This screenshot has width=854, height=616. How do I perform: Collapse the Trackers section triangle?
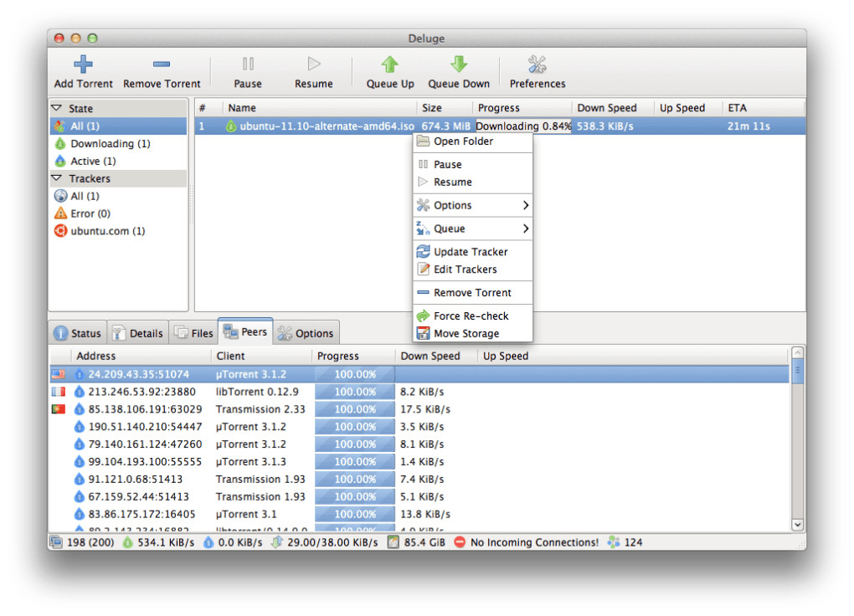pyautogui.click(x=57, y=178)
